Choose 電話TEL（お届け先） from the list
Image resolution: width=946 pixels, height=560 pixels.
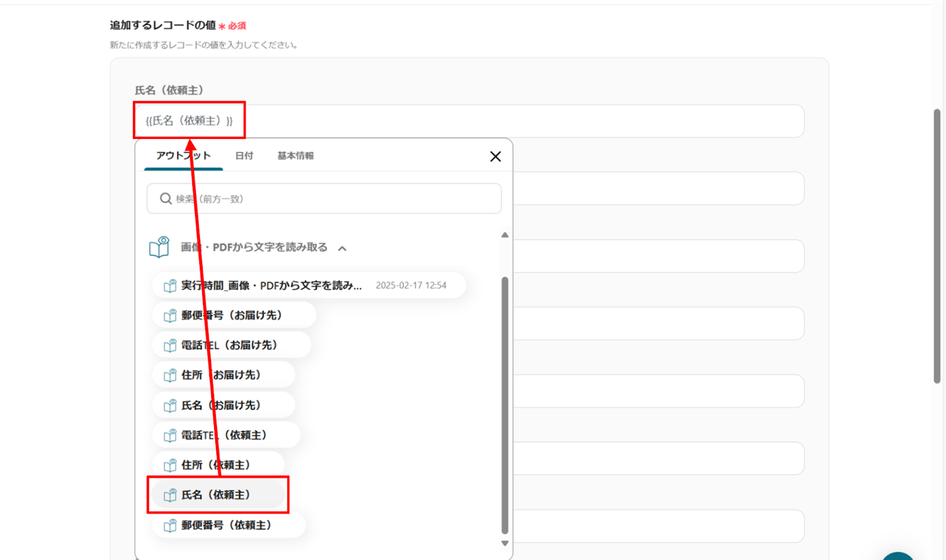(232, 345)
